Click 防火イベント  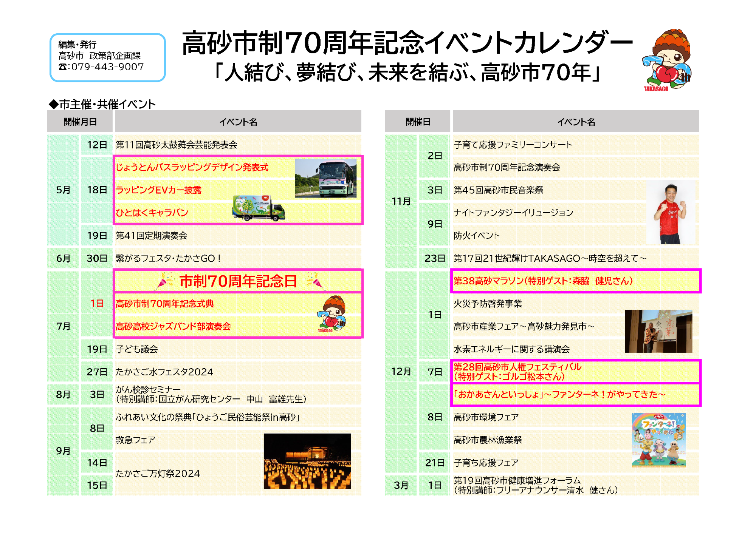[477, 236]
